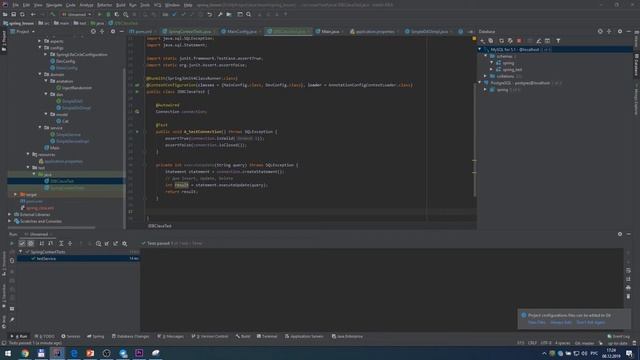
Task: Open the Windows Start menu
Action: point(7,353)
